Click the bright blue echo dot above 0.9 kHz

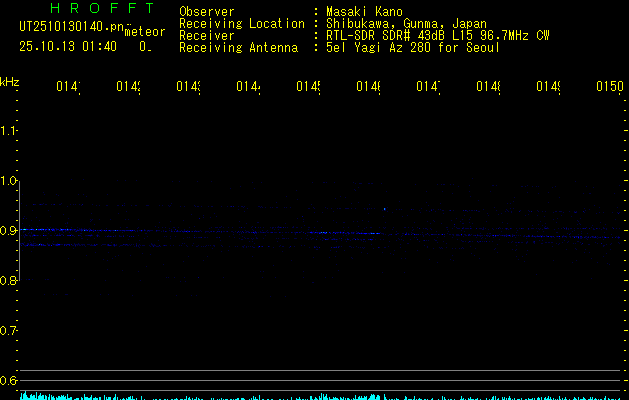[x=385, y=209]
